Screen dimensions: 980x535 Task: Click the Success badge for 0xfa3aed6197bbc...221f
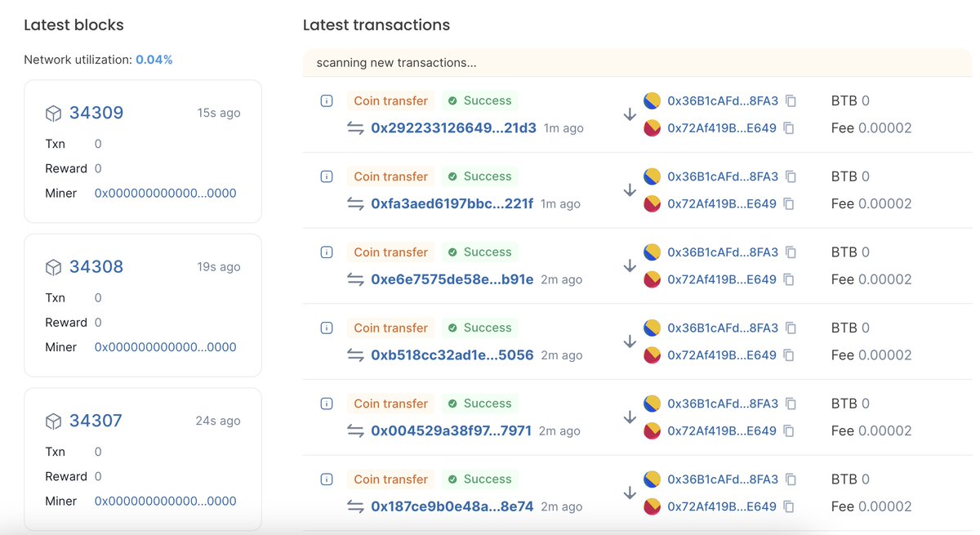coord(479,176)
